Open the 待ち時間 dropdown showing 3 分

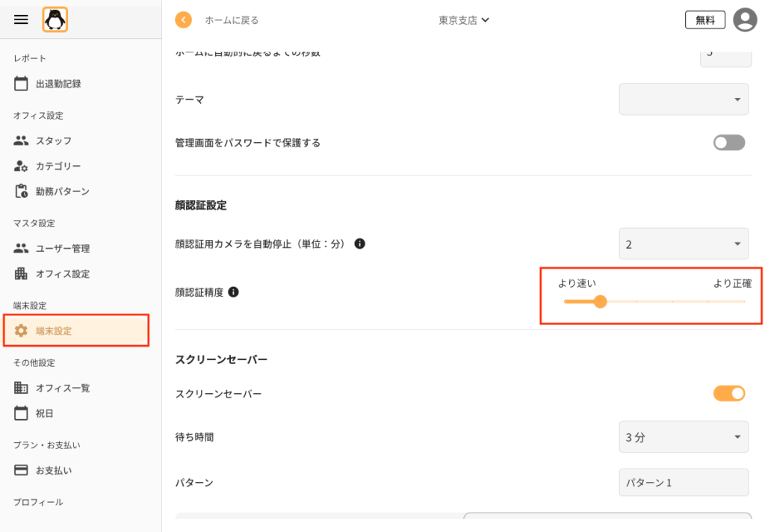pyautogui.click(x=684, y=437)
